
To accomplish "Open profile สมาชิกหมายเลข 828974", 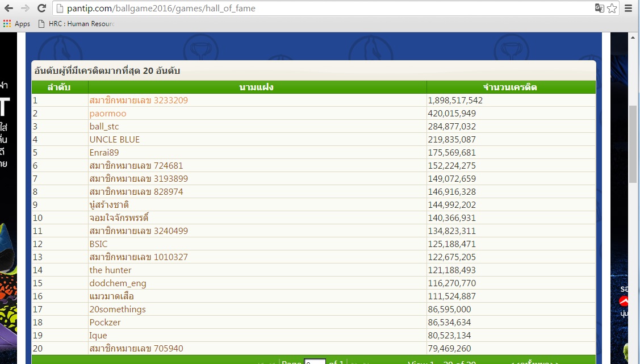I will point(136,192).
